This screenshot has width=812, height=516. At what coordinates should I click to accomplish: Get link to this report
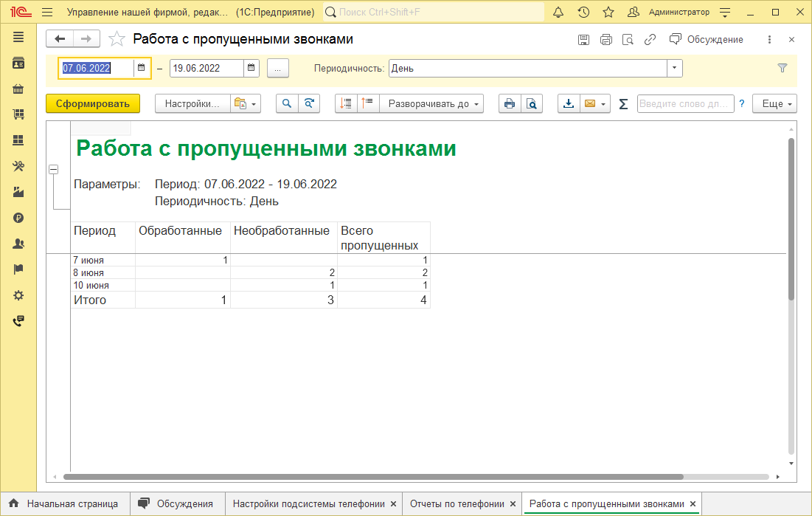point(650,40)
